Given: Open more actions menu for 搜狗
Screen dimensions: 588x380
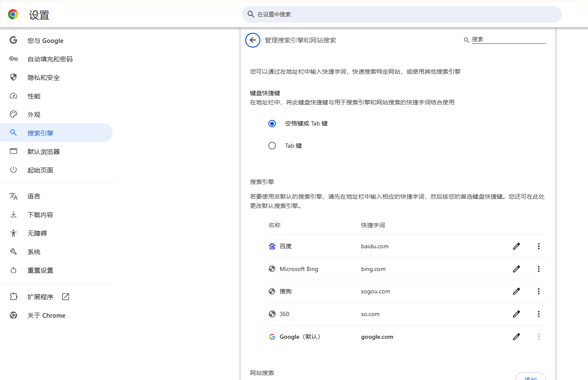Looking at the screenshot, I should [539, 291].
